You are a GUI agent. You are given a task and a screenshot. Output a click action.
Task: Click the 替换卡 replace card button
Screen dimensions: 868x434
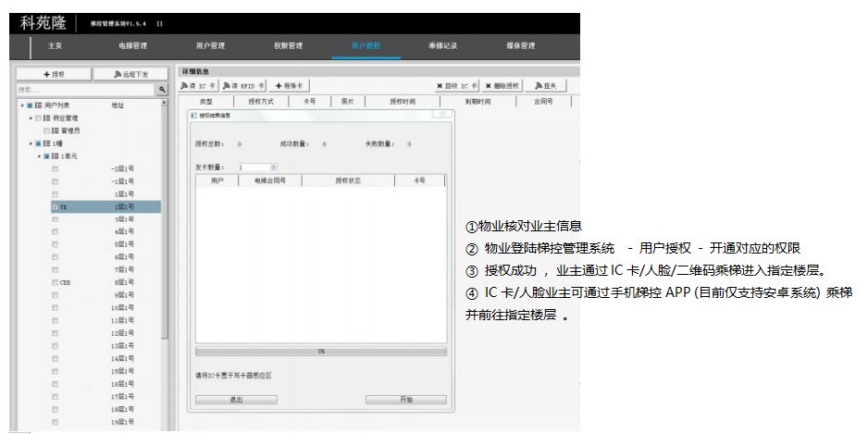coord(290,86)
